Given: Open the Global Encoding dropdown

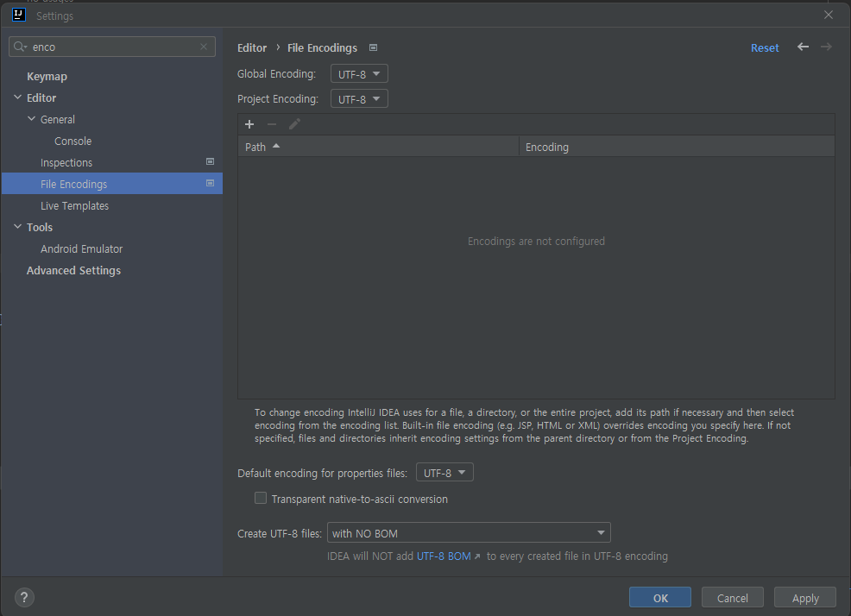Looking at the screenshot, I should 359,74.
